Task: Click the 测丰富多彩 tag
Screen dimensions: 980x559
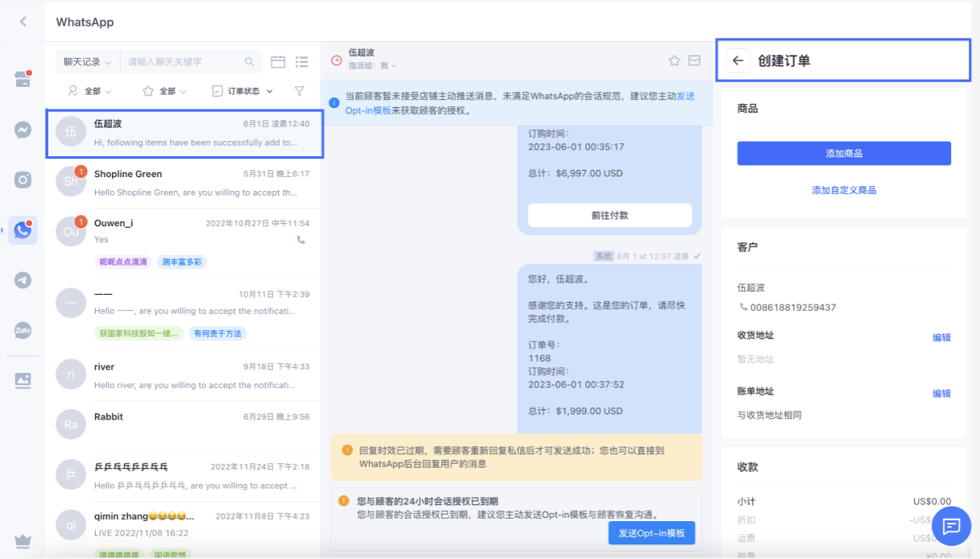Action: [181, 262]
